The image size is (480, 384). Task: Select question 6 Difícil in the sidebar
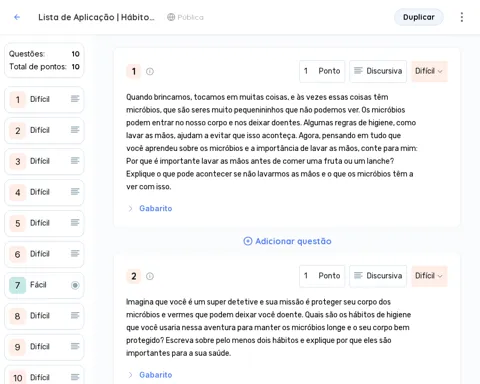[44, 254]
